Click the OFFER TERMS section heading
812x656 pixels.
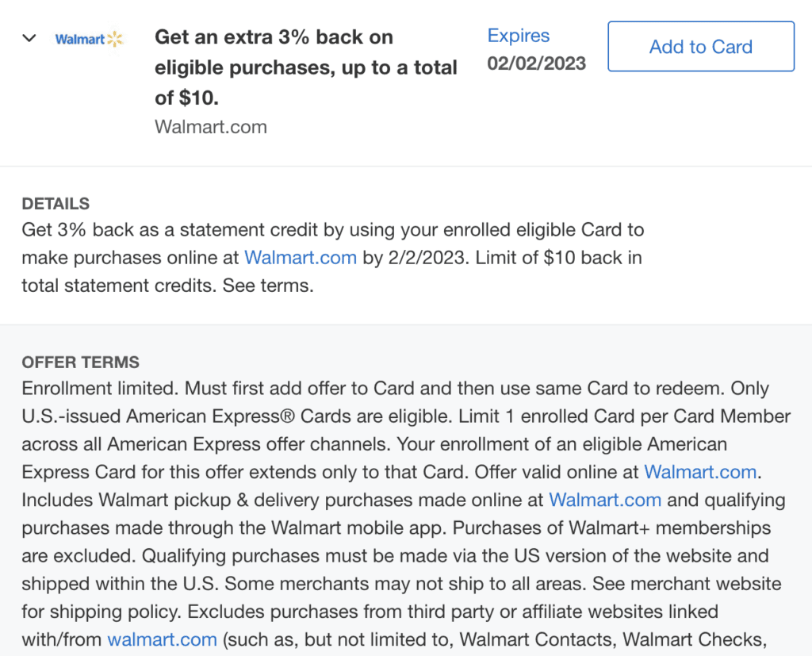80,363
